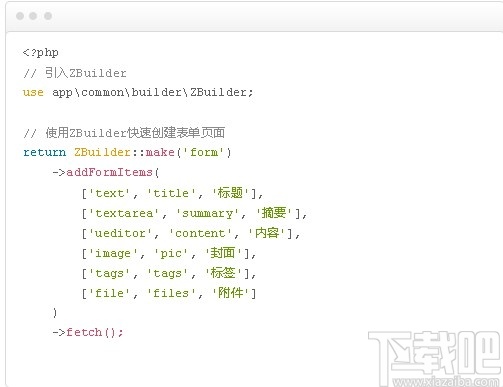Click the 'ZBuilder' class name after return
Viewport: 503px width, 387px height.
(102, 152)
